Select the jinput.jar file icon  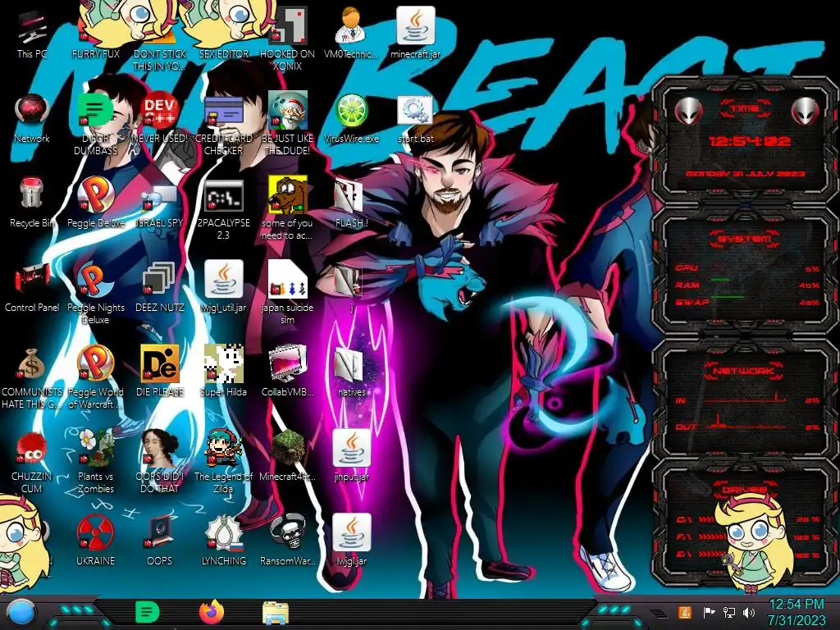point(351,456)
